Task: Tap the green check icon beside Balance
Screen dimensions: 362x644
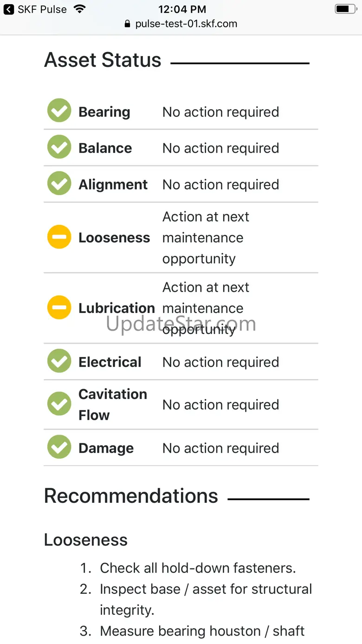Action: [59, 147]
